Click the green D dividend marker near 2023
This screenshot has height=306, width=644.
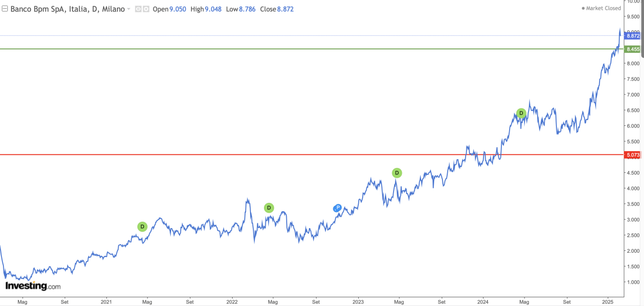(396, 173)
